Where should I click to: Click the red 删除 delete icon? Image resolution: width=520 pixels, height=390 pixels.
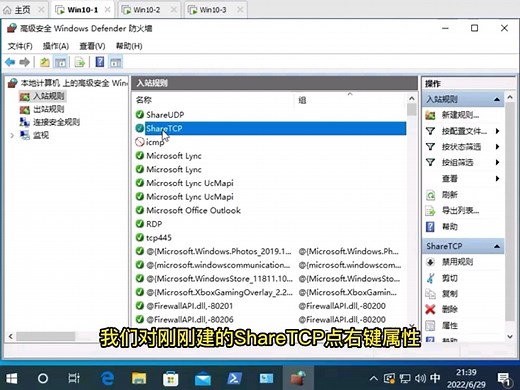click(430, 309)
